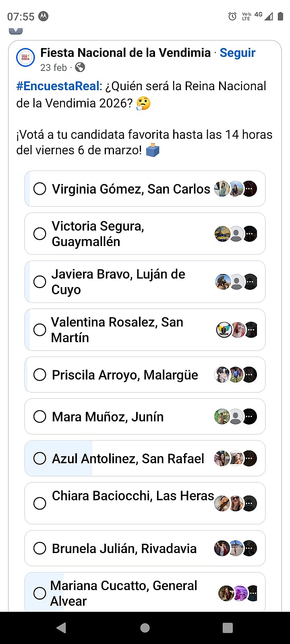290x644 pixels.
Task: Tap the public globe privacy icon
Action: coord(80,67)
